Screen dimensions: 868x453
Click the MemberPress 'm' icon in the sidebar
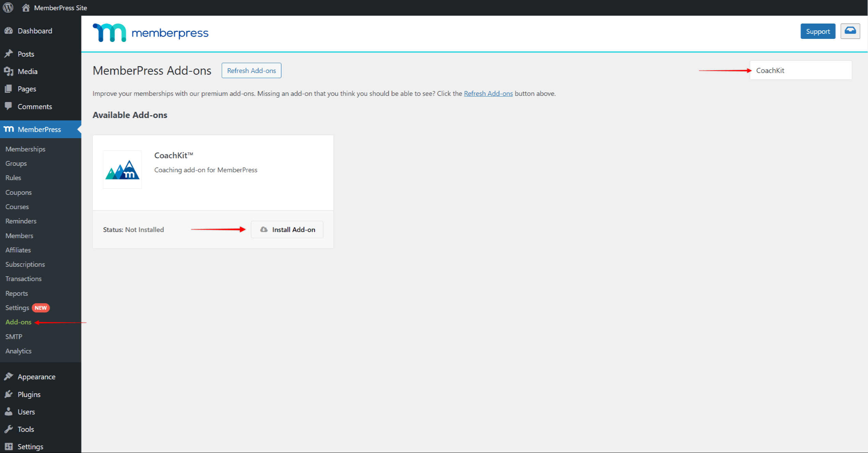click(x=9, y=129)
